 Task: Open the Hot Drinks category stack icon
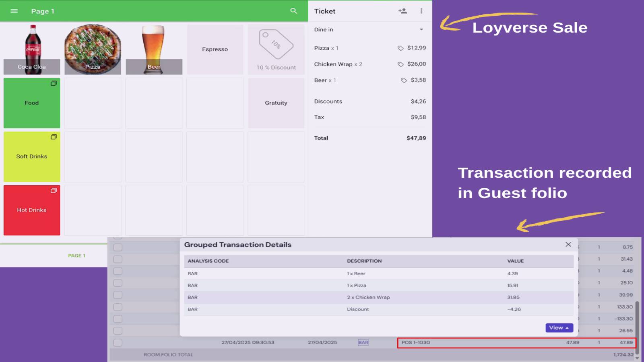pyautogui.click(x=54, y=191)
